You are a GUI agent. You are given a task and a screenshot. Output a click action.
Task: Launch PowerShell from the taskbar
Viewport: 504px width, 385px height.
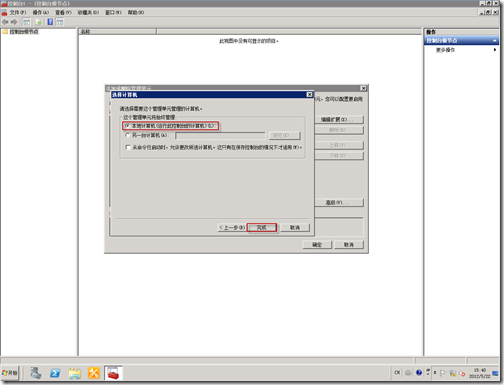[x=55, y=373]
